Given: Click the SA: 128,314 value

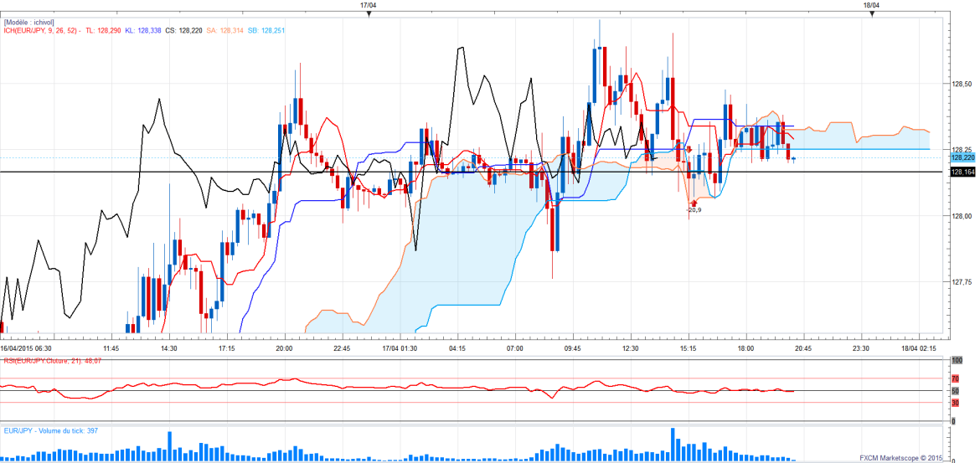Looking at the screenshot, I should tap(224, 30).
